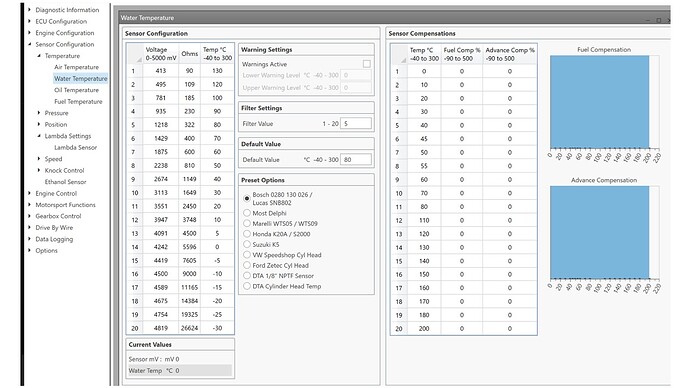
Task: Select Marelli WTS05 / WTS09 preset
Action: 247,223
